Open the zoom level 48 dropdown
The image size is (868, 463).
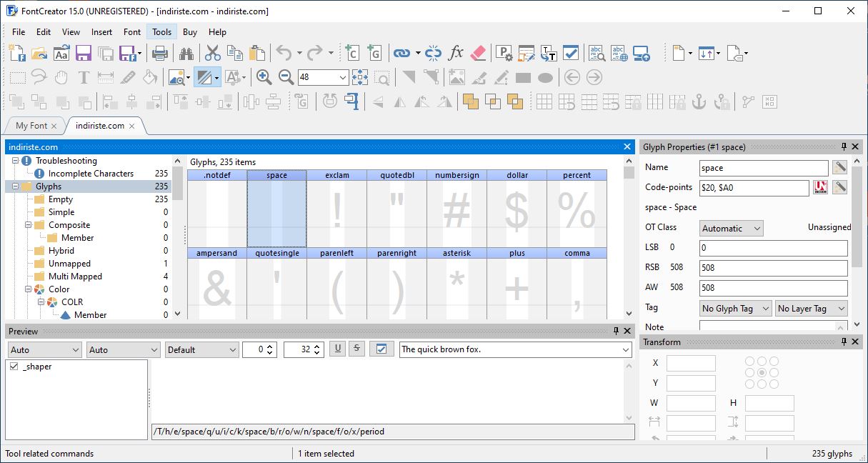[343, 77]
